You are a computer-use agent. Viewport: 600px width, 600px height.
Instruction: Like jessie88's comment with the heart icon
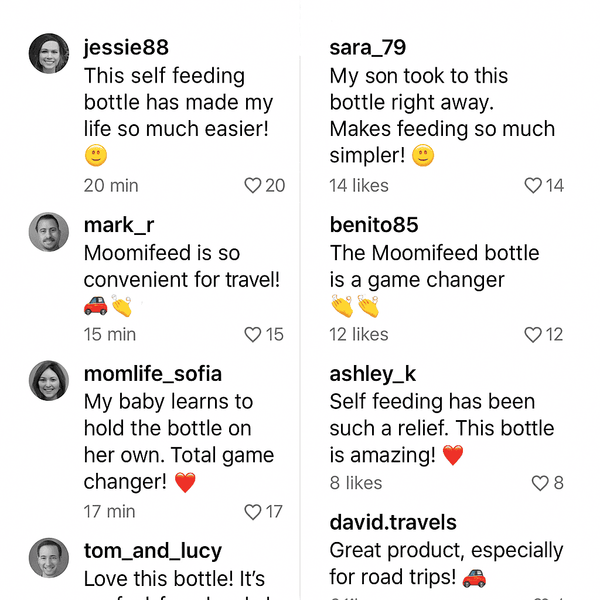click(253, 185)
